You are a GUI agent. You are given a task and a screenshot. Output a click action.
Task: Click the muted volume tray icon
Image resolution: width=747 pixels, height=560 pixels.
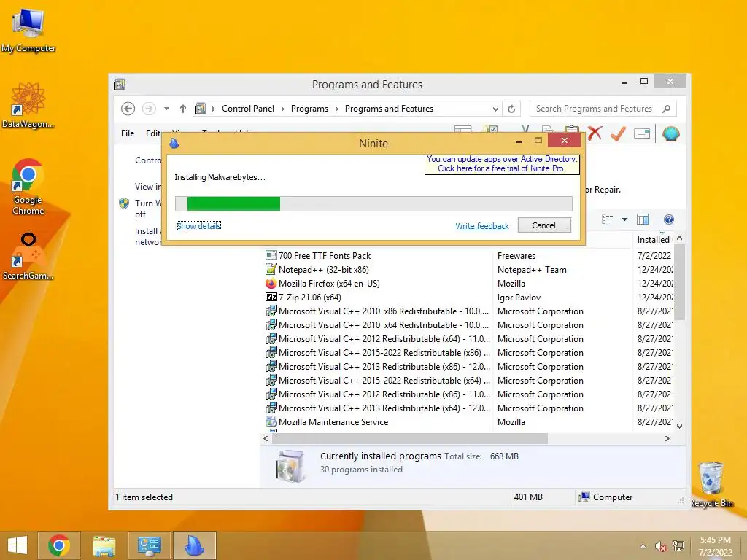(x=660, y=546)
